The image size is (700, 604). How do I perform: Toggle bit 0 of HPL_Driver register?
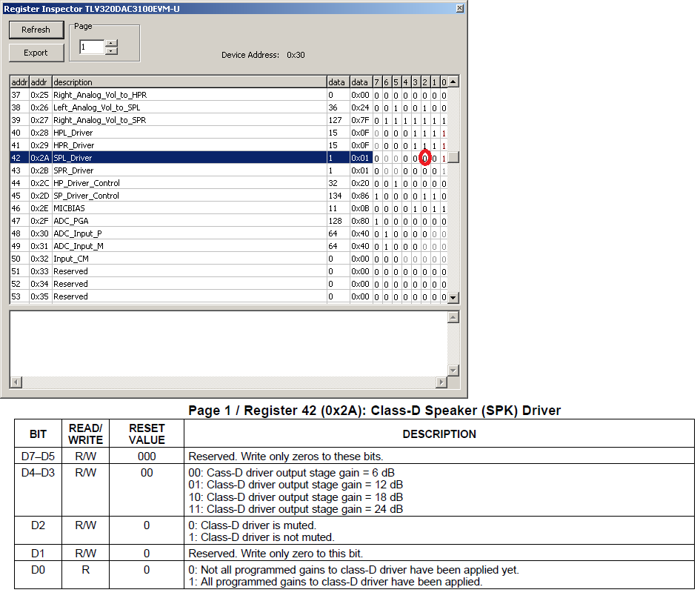pyautogui.click(x=444, y=133)
